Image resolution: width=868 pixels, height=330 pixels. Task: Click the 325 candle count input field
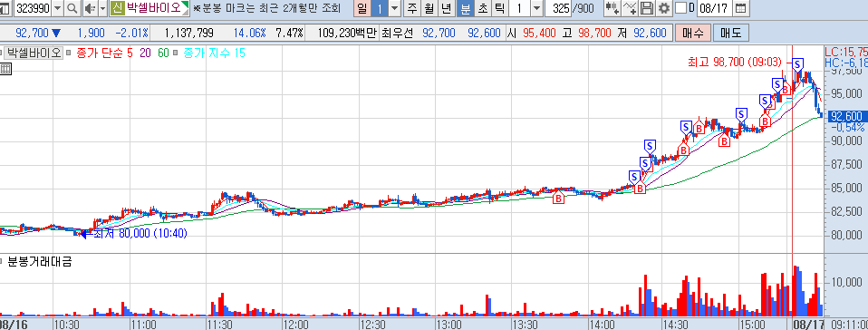[559, 8]
